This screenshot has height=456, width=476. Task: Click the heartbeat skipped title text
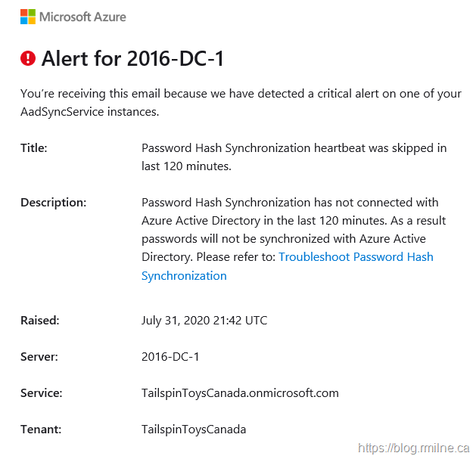point(294,157)
